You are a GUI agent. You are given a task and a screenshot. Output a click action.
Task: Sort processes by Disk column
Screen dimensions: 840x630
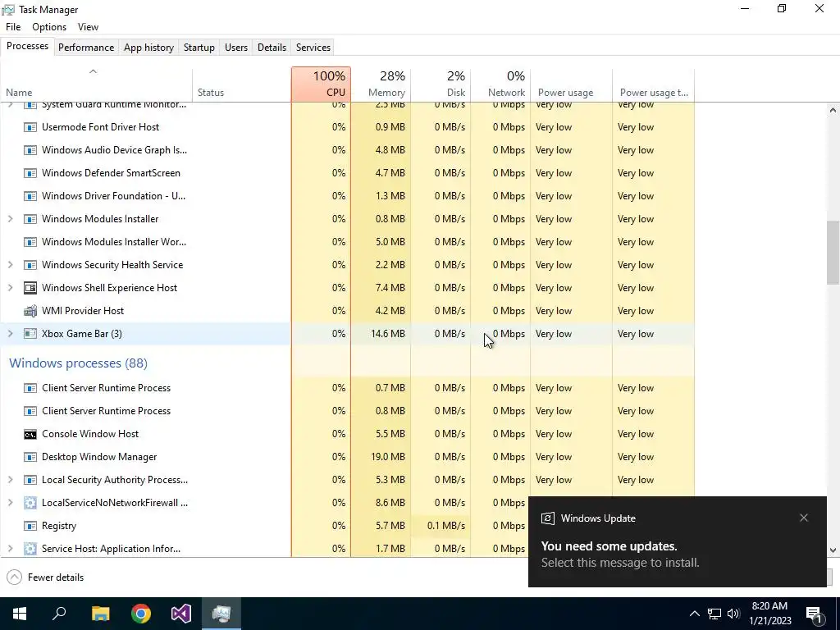441,84
